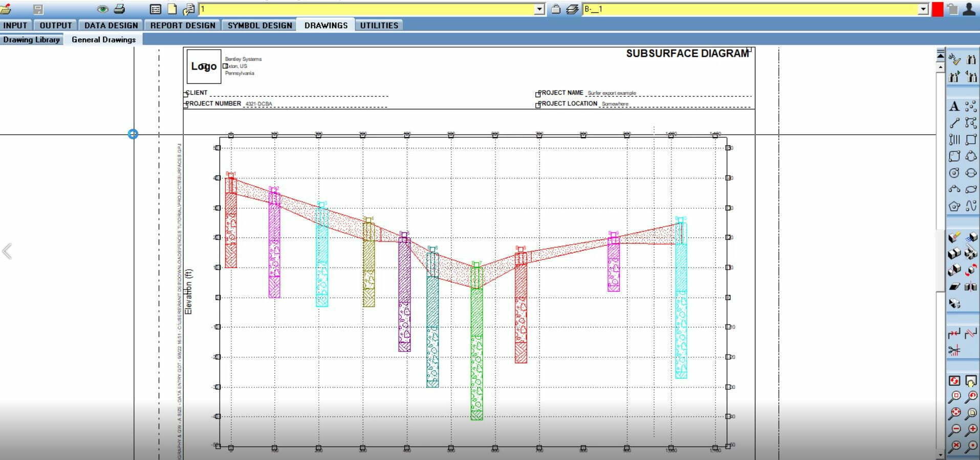Click the new blank page icon
Image resolution: width=980 pixels, height=460 pixels.
pyautogui.click(x=172, y=9)
